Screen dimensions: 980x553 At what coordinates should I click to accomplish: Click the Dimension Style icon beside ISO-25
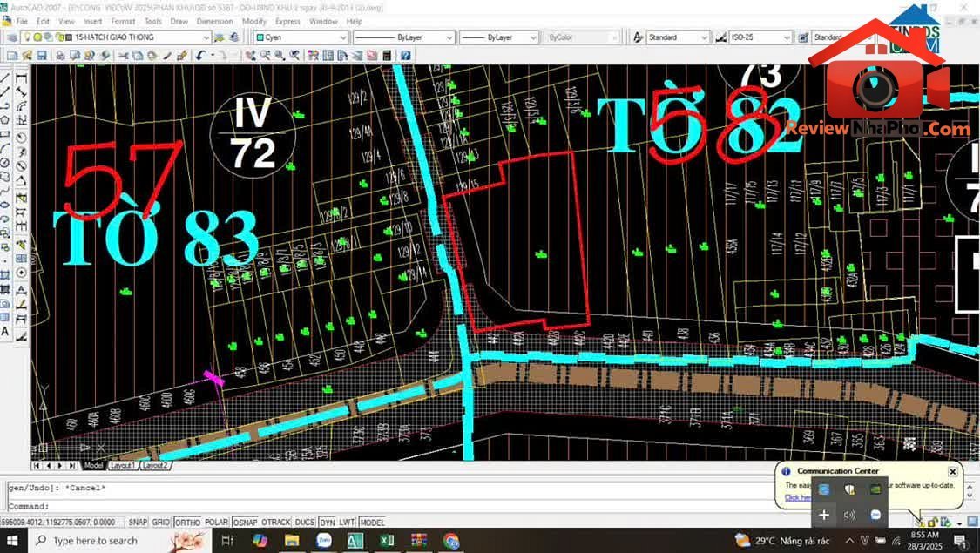(x=720, y=37)
